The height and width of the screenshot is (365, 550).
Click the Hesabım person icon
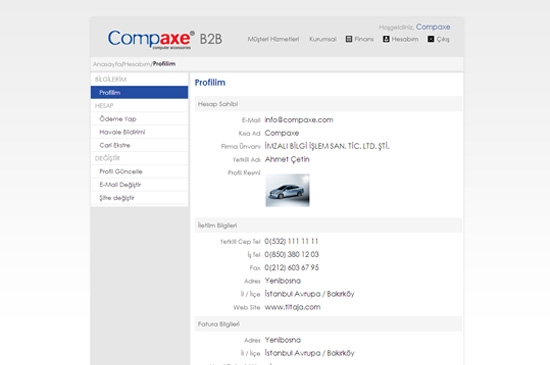[x=386, y=39]
